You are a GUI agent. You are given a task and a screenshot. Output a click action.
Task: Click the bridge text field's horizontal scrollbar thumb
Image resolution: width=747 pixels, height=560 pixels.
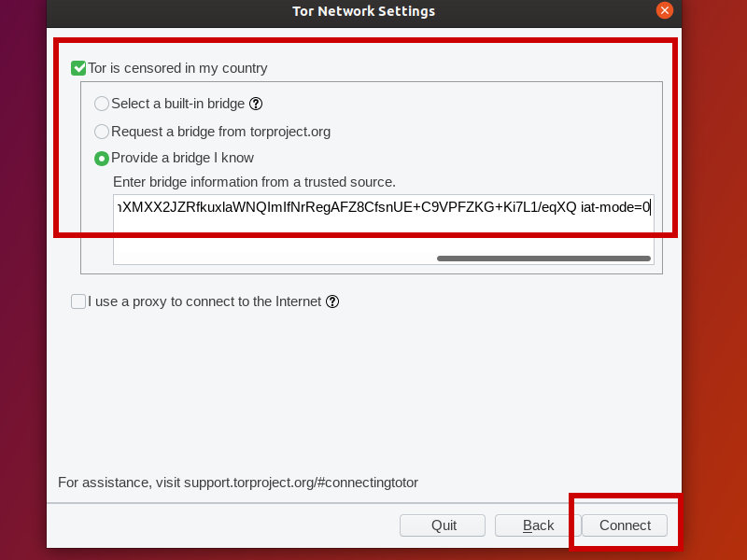pos(543,259)
